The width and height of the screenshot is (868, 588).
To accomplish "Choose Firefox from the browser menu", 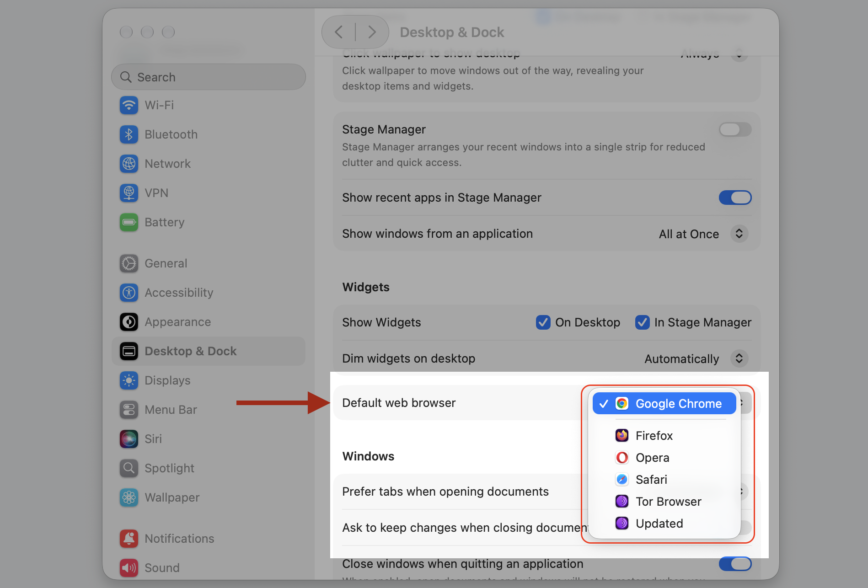I will click(x=664, y=436).
